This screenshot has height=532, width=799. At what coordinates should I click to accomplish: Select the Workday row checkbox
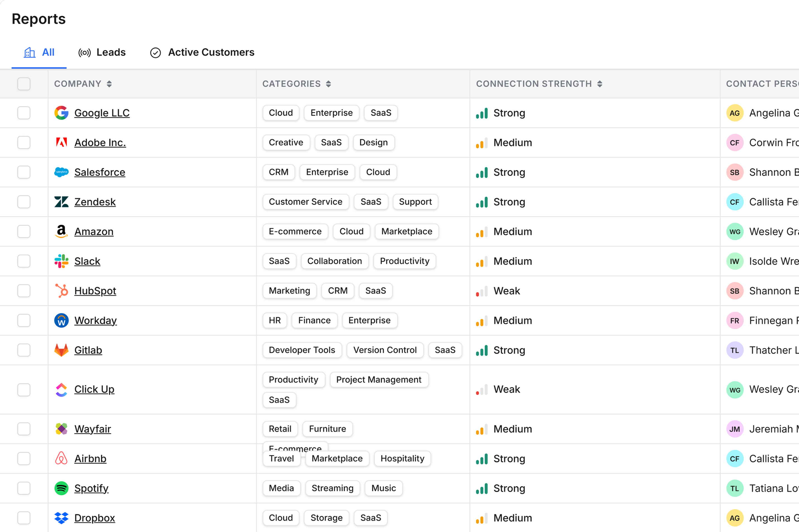[x=24, y=321]
